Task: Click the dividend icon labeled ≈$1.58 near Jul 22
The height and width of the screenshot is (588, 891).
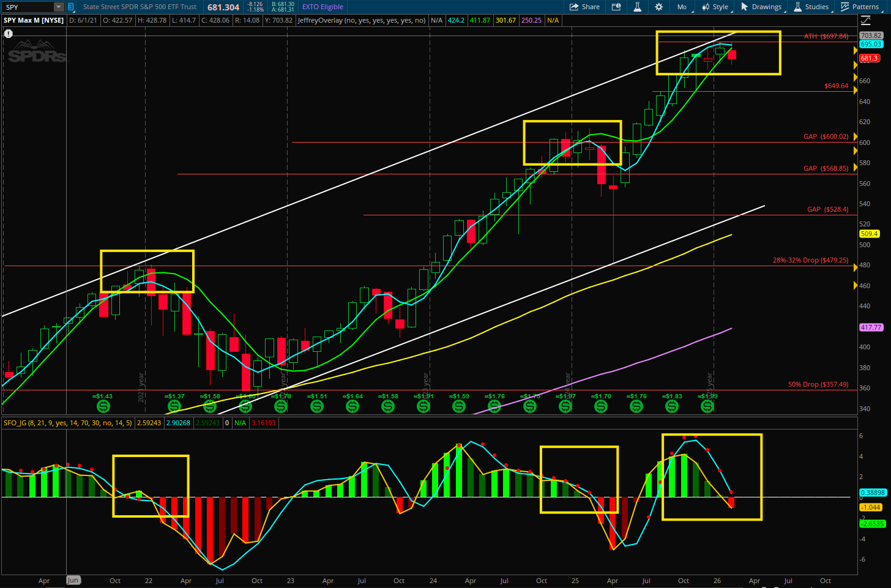Action: 210,406
